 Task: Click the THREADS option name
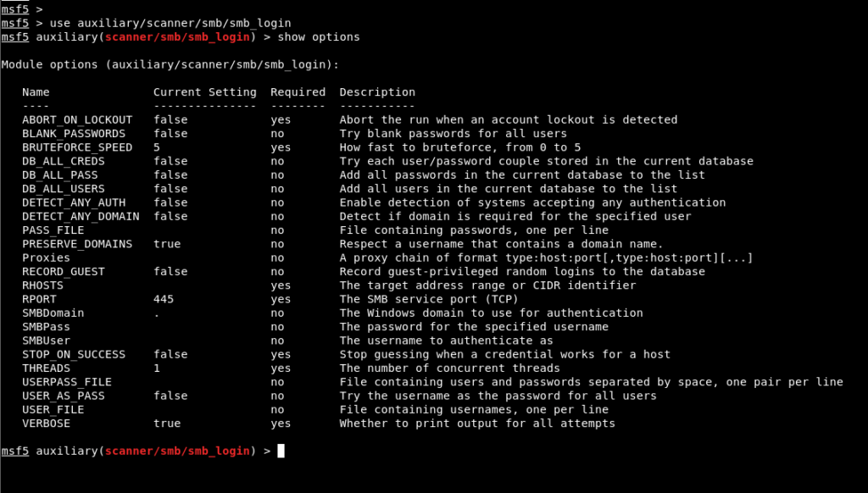coord(46,368)
